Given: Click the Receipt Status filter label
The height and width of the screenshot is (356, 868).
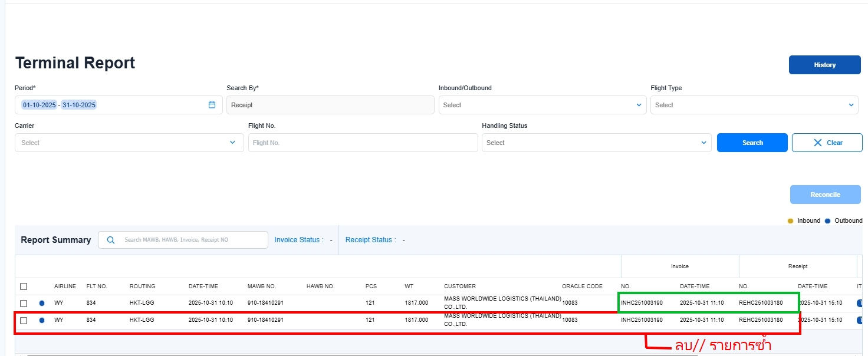Looking at the screenshot, I should (x=370, y=240).
